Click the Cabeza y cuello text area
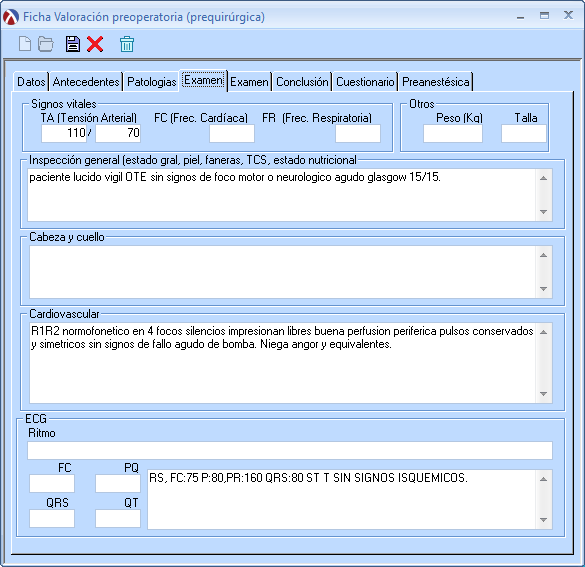The image size is (585, 567). coord(282,272)
